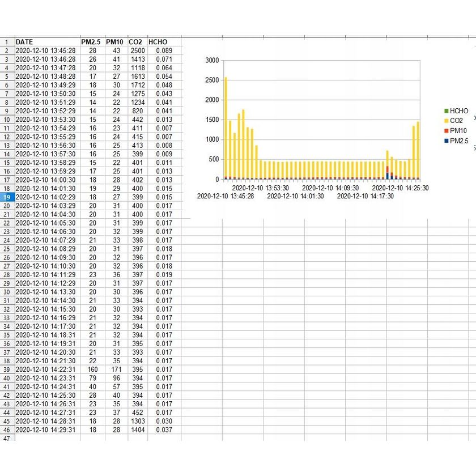Screen dimensions: 476x476
Task: Select the blue PM2.5 legend swatch
Action: coord(445,141)
